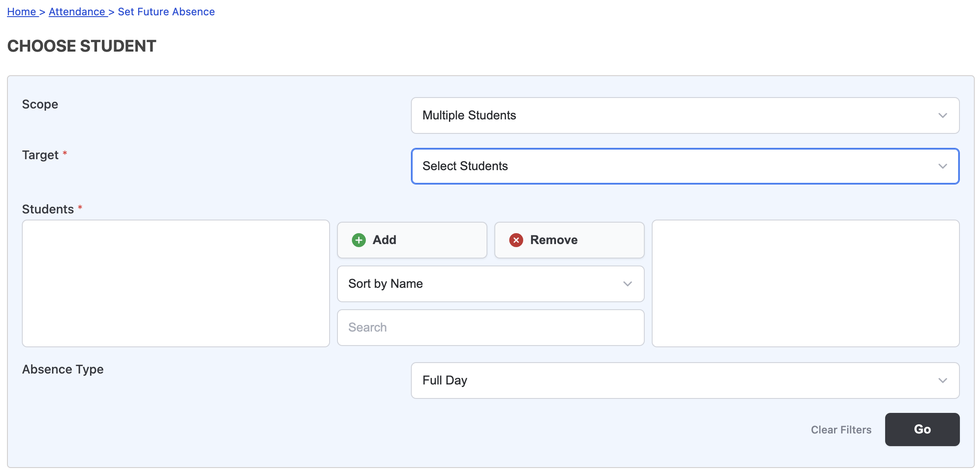Click Set Future Absence breadcrumb text

click(x=166, y=12)
